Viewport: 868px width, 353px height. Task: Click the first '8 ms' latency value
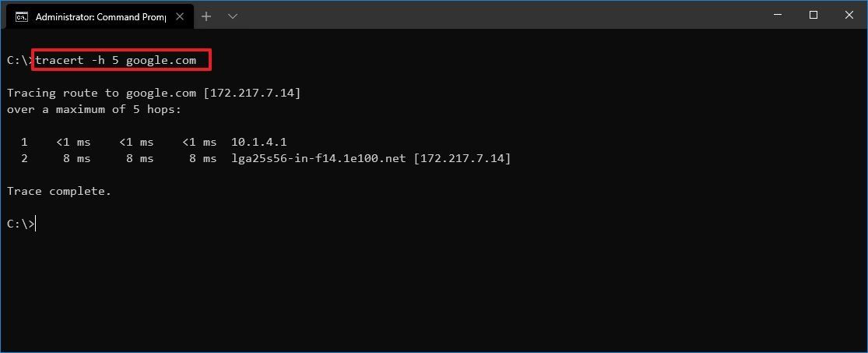77,159
